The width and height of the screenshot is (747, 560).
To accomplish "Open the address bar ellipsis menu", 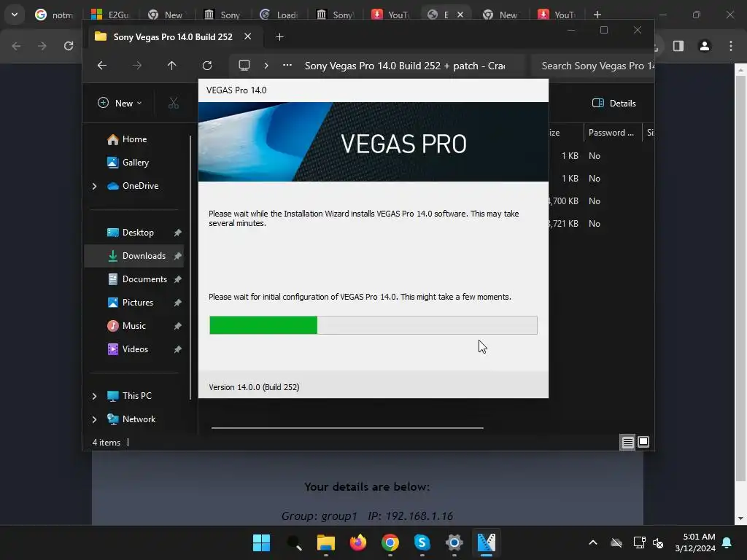I will (287, 65).
